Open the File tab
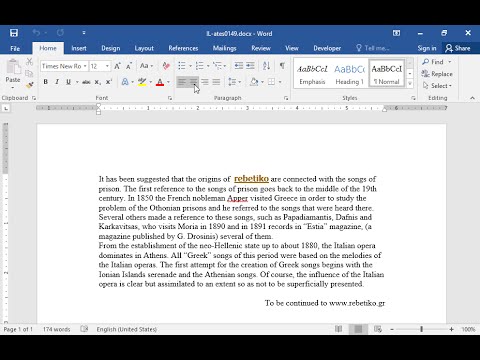This screenshot has width=480, height=360. [15, 49]
